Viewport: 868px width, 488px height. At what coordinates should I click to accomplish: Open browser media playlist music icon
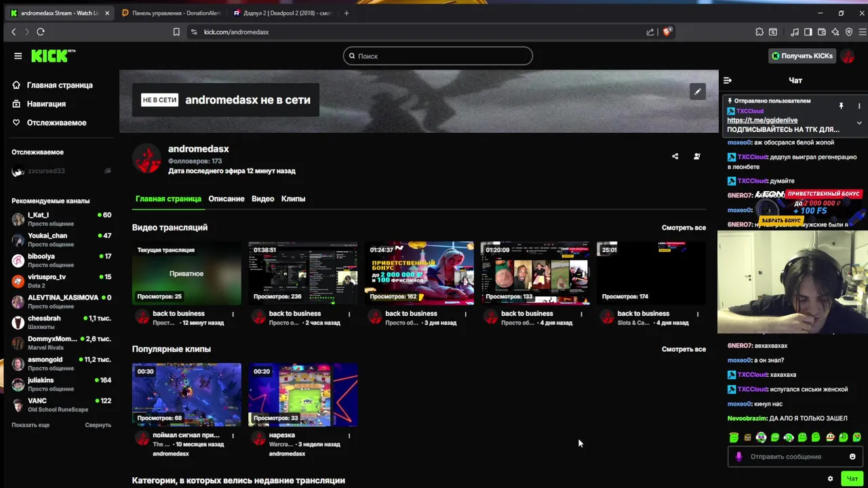795,32
